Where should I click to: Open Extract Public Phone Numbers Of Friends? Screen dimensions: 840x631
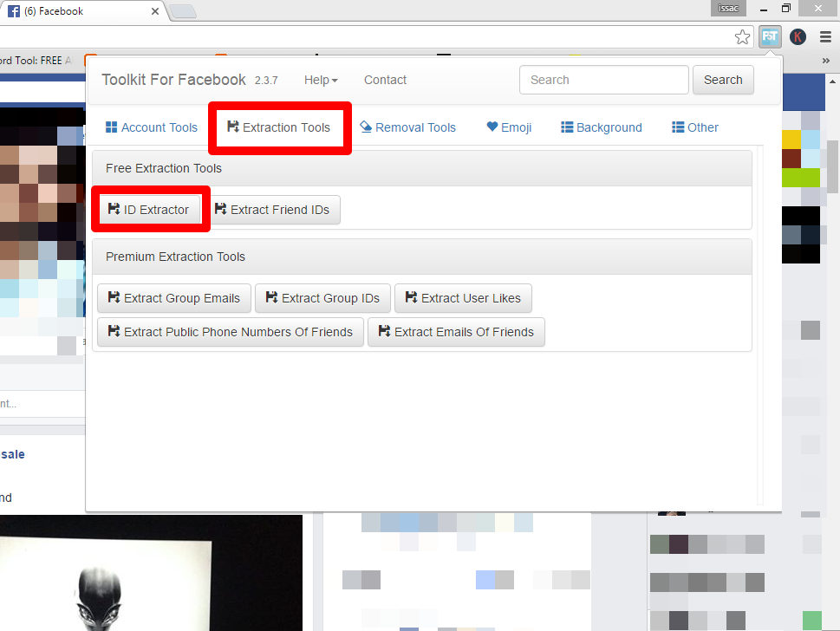coord(231,332)
